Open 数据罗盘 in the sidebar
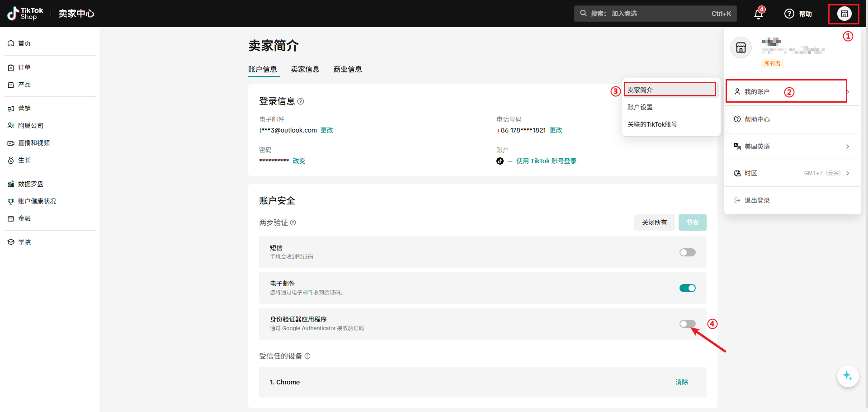 (x=31, y=184)
